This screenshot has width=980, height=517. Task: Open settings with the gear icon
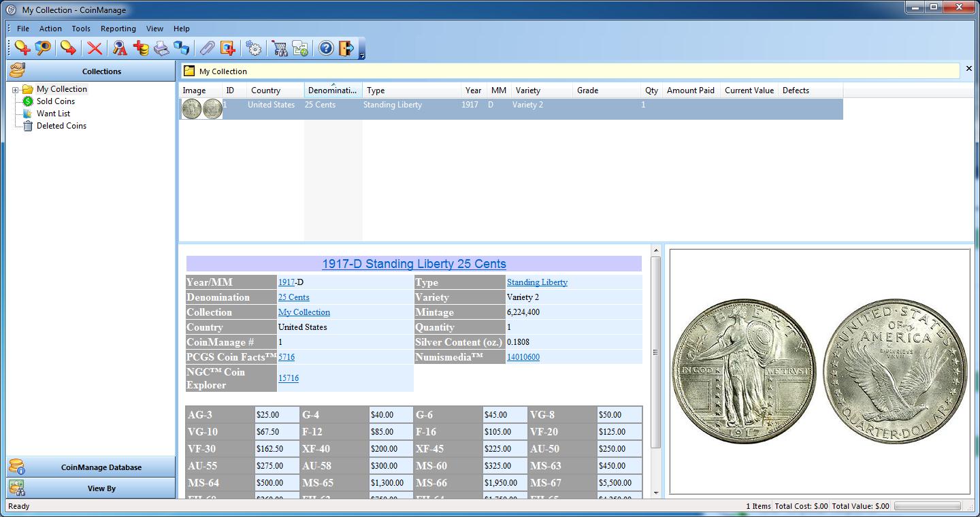click(x=254, y=48)
